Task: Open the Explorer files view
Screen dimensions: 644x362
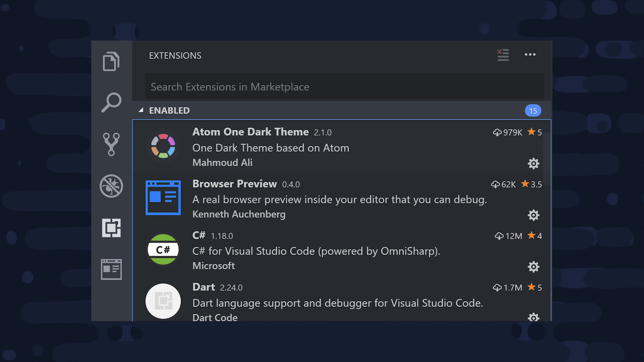Action: tap(111, 62)
